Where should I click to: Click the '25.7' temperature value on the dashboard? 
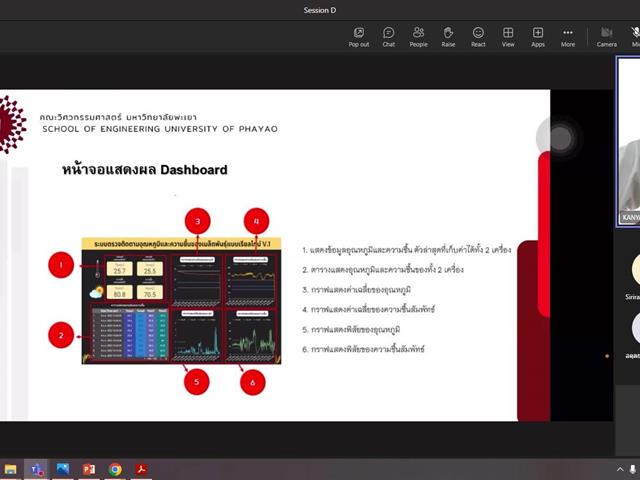(x=120, y=269)
